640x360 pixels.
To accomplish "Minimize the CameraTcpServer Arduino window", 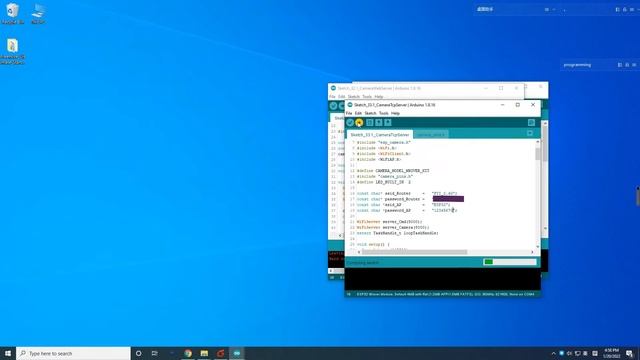I will tap(502, 105).
